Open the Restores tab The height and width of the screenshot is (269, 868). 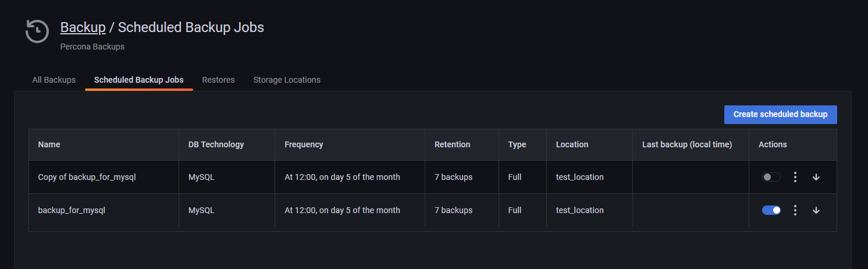[218, 80]
